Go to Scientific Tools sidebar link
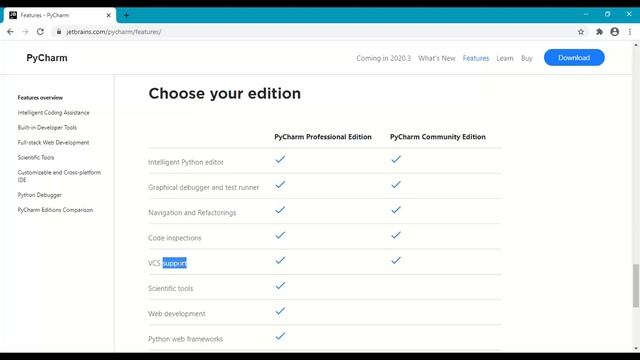The height and width of the screenshot is (360, 640). point(36,158)
